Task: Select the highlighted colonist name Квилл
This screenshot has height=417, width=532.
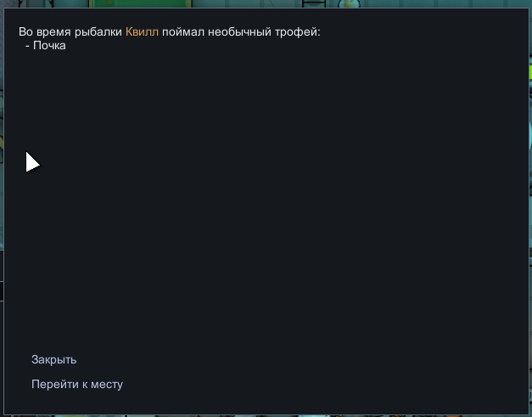Action: coord(142,31)
